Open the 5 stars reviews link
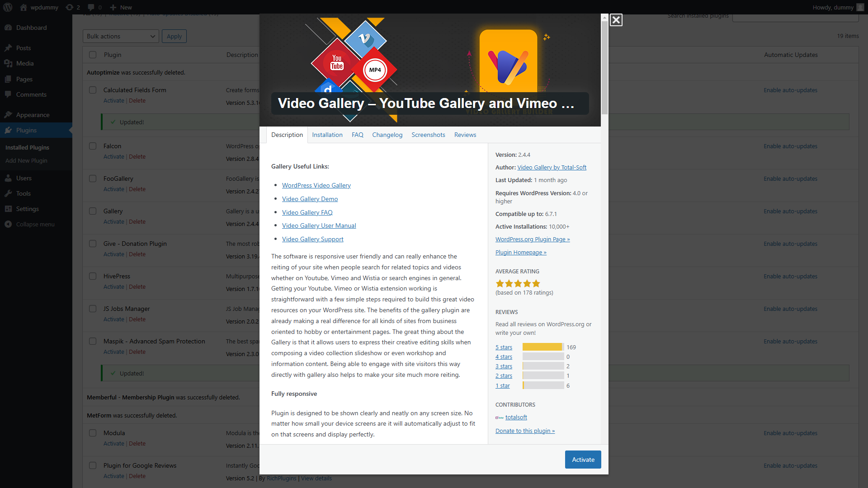The height and width of the screenshot is (488, 868). (x=504, y=347)
